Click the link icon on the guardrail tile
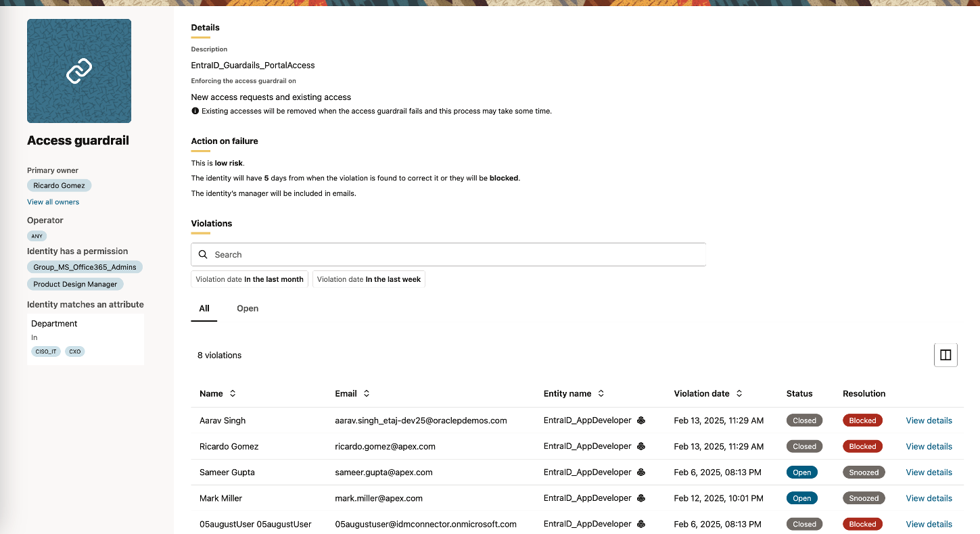The width and height of the screenshot is (980, 534). pos(79,71)
